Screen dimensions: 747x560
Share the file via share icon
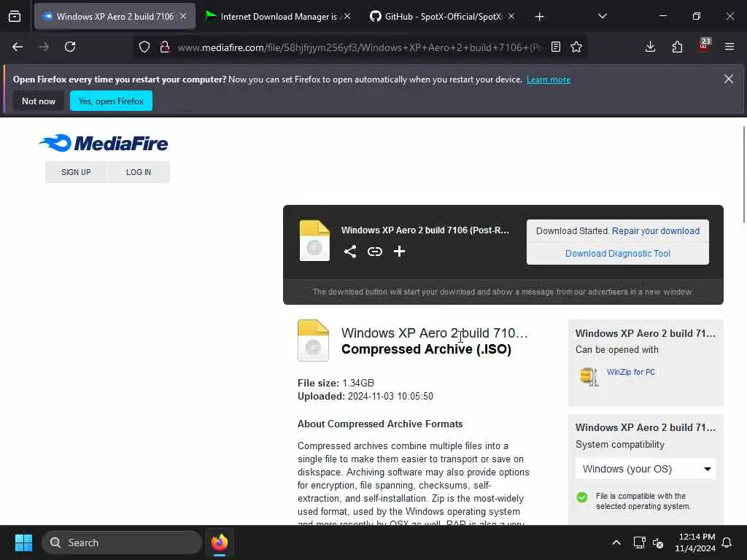(x=350, y=252)
